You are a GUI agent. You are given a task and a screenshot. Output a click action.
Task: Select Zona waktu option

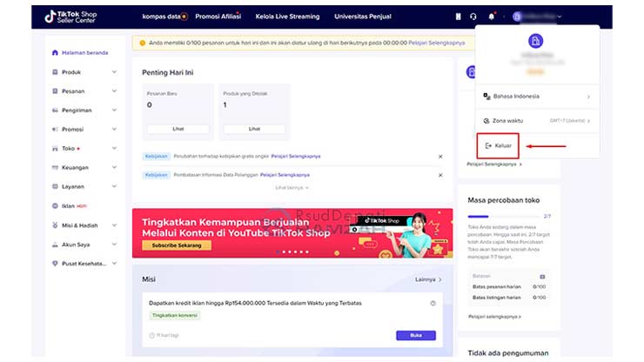(537, 121)
